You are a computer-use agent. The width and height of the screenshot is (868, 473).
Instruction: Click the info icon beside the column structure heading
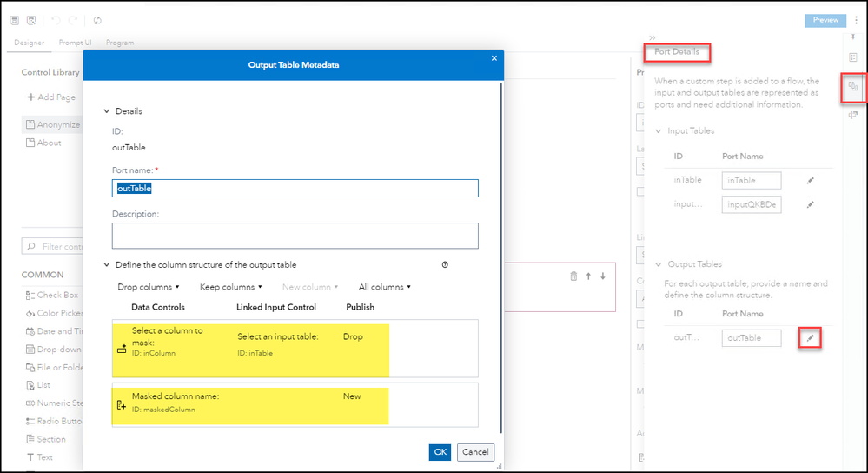tap(445, 264)
